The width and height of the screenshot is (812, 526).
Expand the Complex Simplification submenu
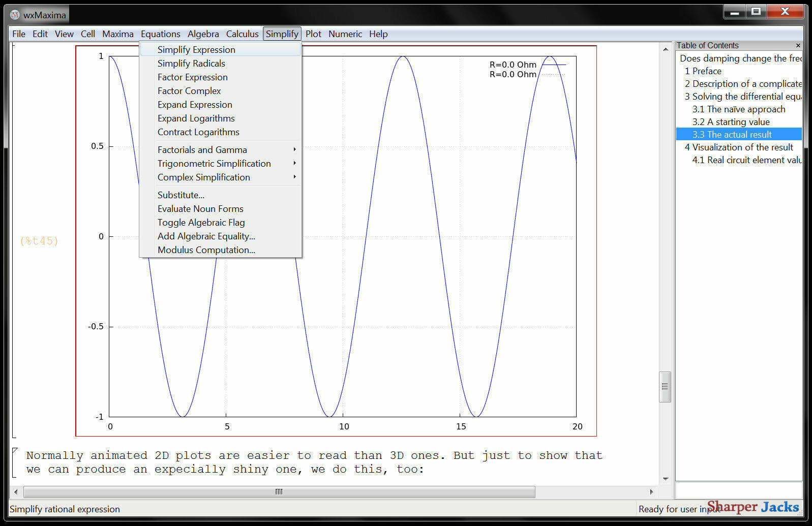(x=221, y=177)
